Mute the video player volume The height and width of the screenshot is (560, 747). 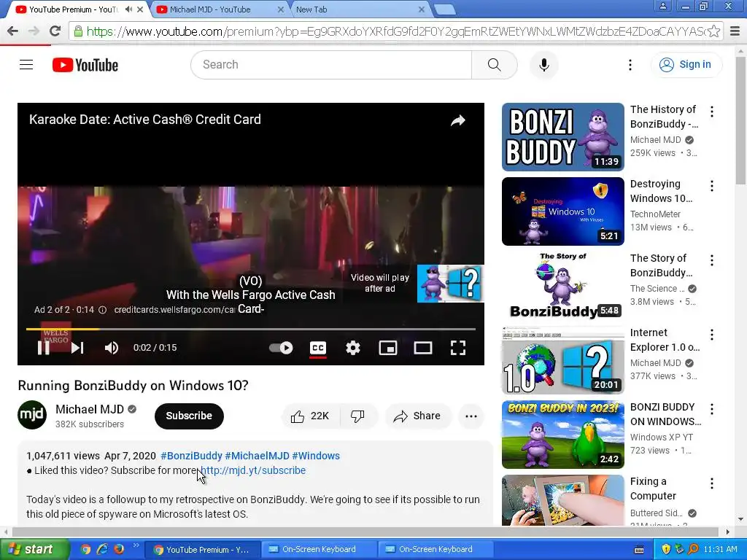pyautogui.click(x=112, y=348)
